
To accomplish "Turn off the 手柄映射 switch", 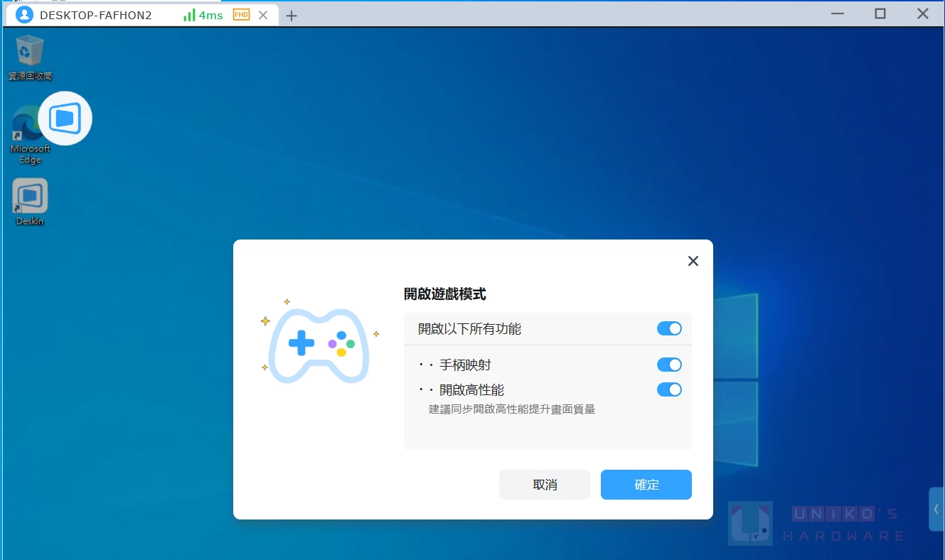I will 668,365.
